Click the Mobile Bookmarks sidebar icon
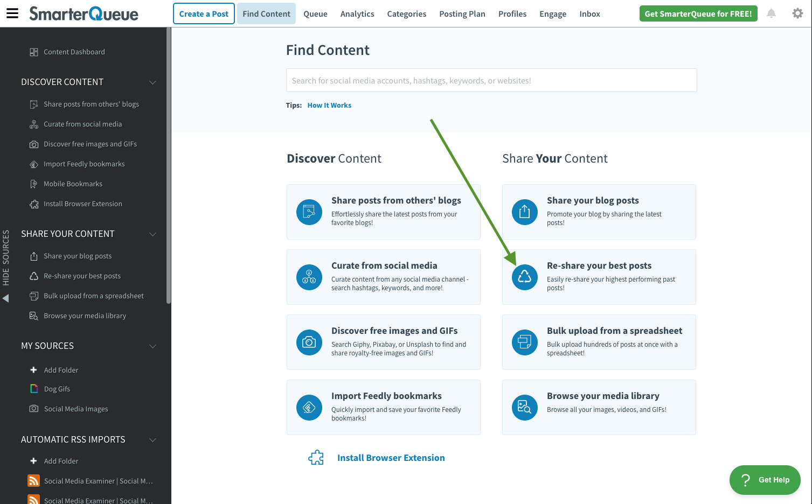 click(34, 184)
